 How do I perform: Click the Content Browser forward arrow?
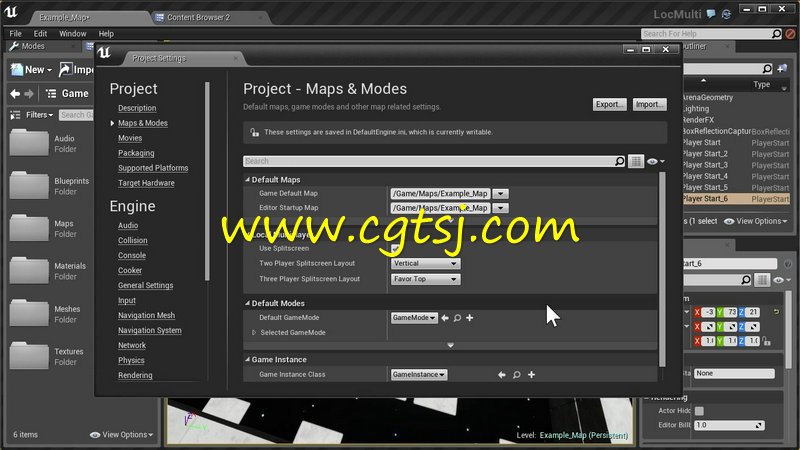[x=29, y=93]
